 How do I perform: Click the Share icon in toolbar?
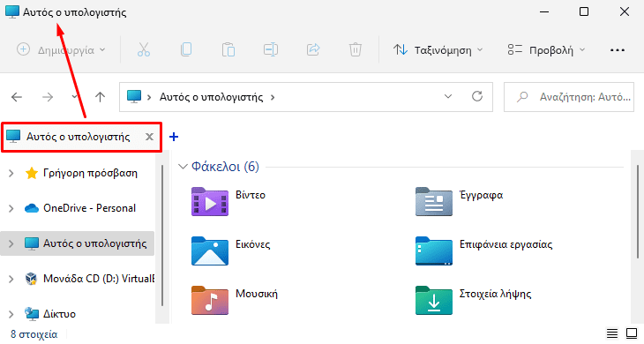(313, 49)
